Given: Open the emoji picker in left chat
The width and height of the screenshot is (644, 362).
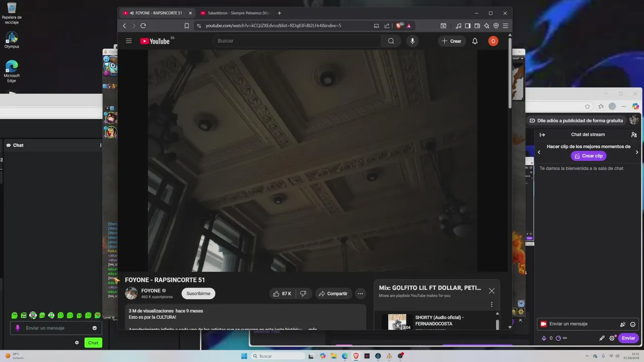Looking at the screenshot, I should point(95,328).
